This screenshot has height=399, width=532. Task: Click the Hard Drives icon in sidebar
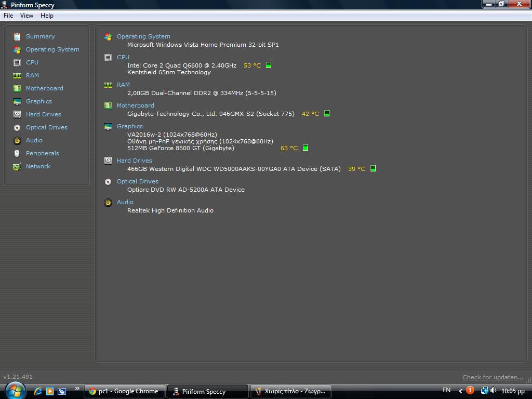(x=17, y=114)
